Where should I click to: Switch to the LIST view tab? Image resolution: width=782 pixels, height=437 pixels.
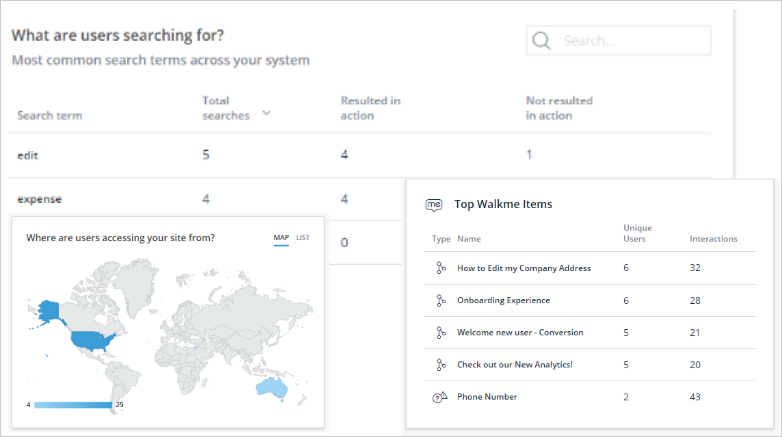click(x=303, y=237)
